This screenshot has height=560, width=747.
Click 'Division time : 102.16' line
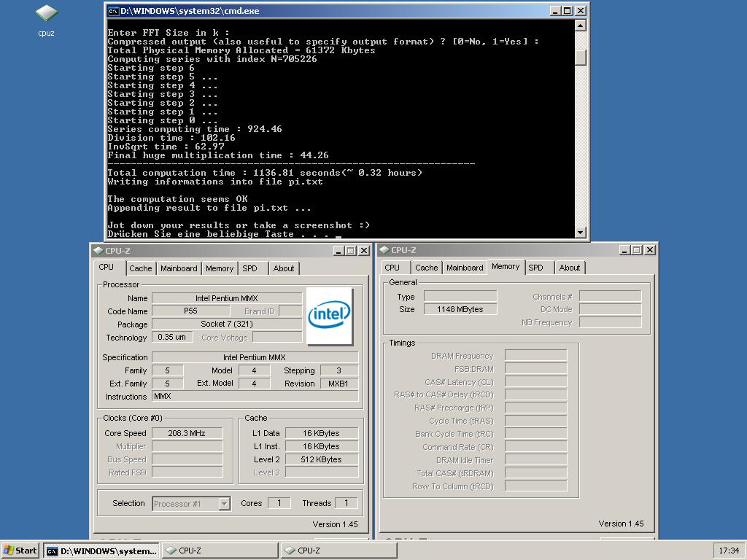pyautogui.click(x=171, y=138)
